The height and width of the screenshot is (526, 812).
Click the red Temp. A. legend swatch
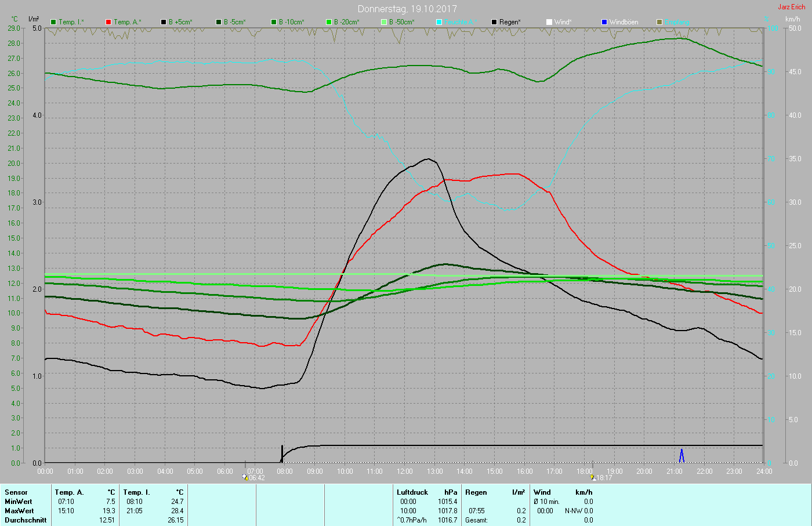point(108,22)
